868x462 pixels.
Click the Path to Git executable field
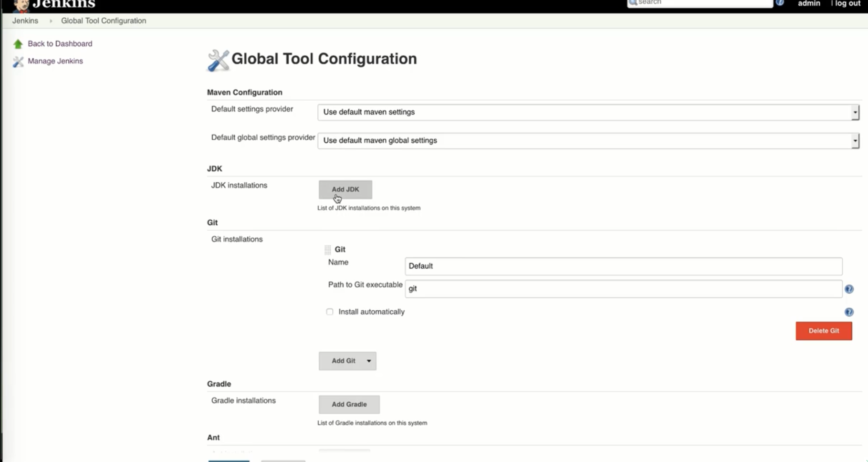pyautogui.click(x=624, y=289)
